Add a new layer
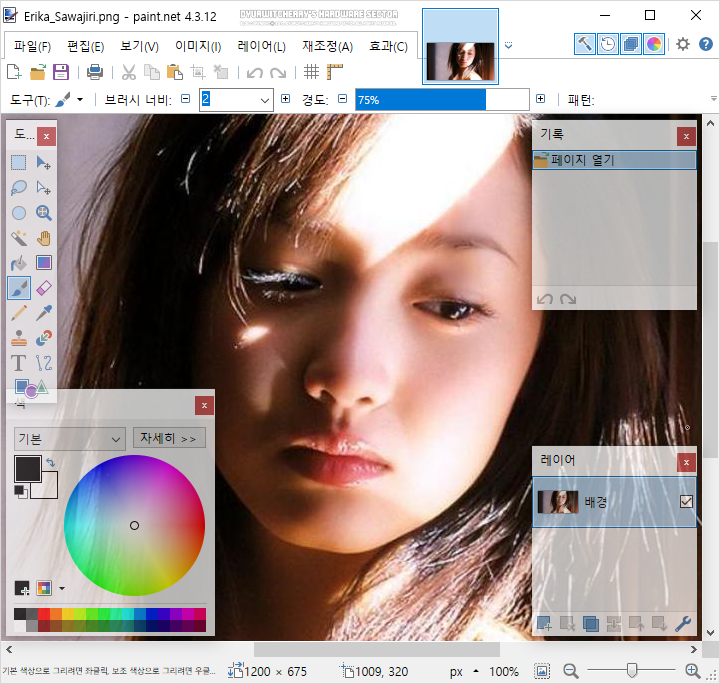Screen dimensions: 720x684 pos(544,623)
